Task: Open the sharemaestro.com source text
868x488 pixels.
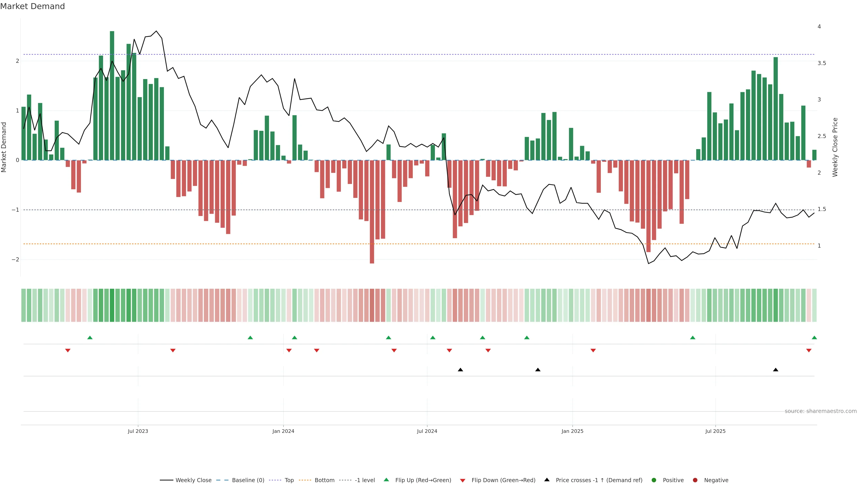Action: [x=821, y=411]
